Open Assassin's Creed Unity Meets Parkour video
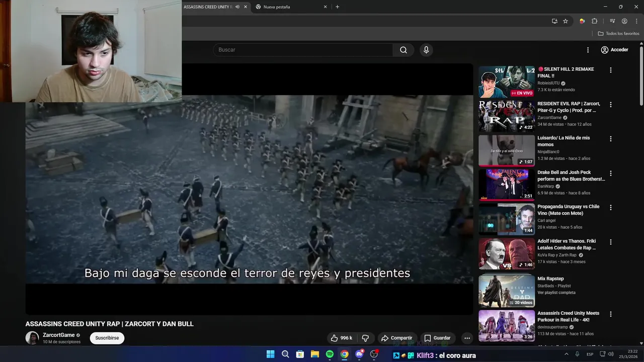The image size is (644, 362). click(507, 326)
